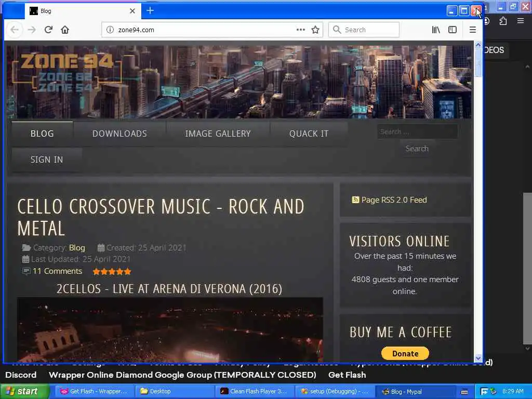Open the Get Flash link in background page

pyautogui.click(x=347, y=375)
